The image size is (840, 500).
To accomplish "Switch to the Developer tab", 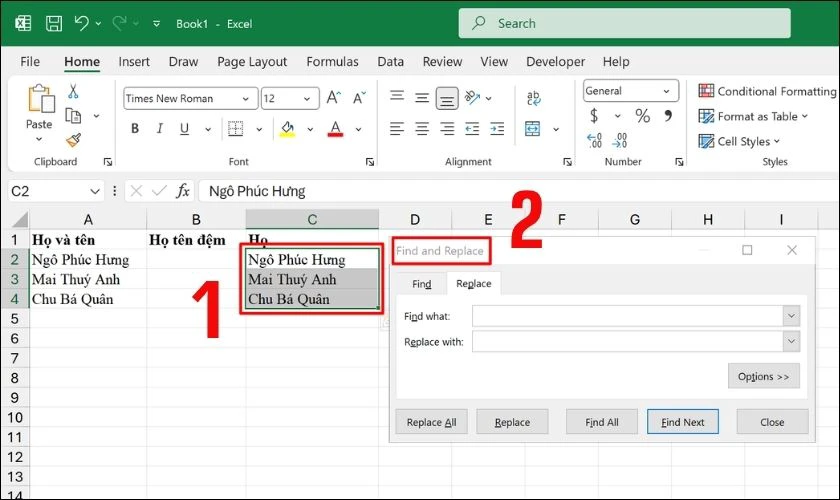I will tap(556, 62).
